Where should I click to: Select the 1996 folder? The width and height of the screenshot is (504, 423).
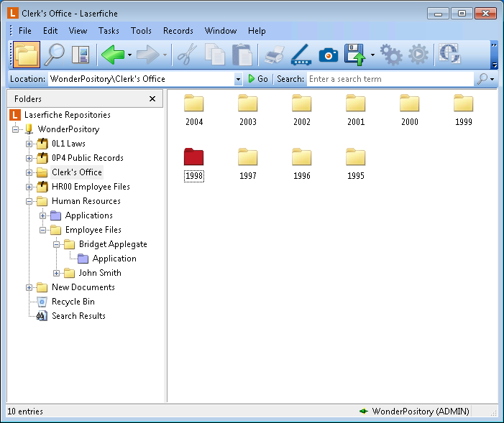pyautogui.click(x=302, y=164)
